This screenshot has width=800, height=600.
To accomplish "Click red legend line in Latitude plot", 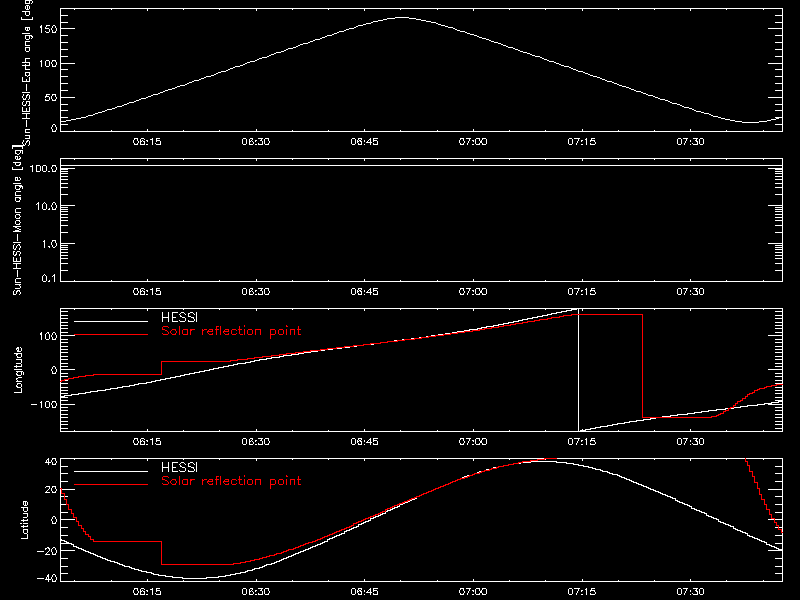I will 111,485.
